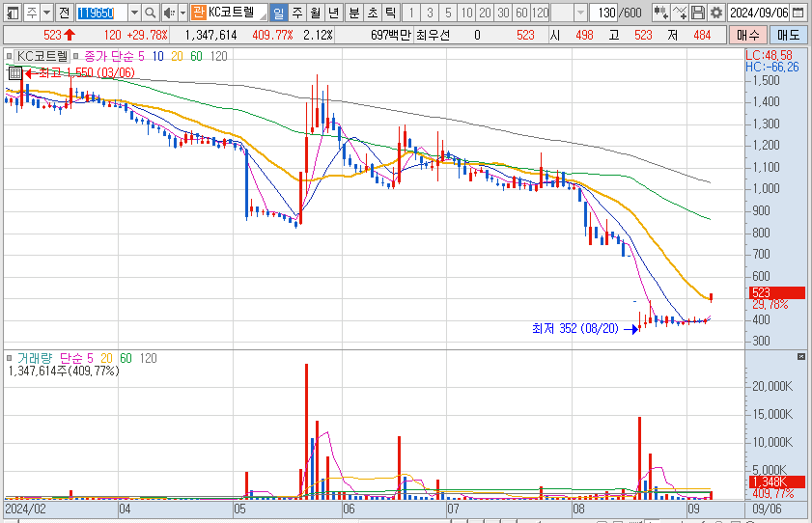Viewport: 812px width, 523px height.
Task: Click the KC코트렐 chart legend label
Action: click(x=42, y=56)
